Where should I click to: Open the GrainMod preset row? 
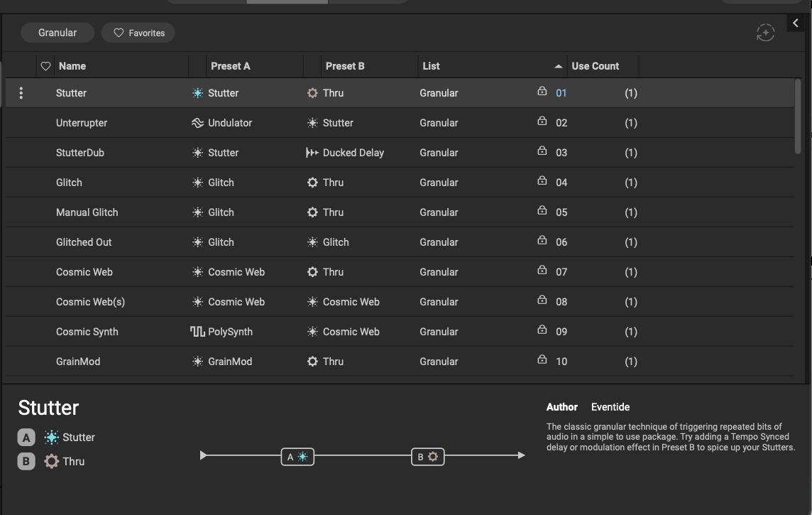(x=78, y=362)
